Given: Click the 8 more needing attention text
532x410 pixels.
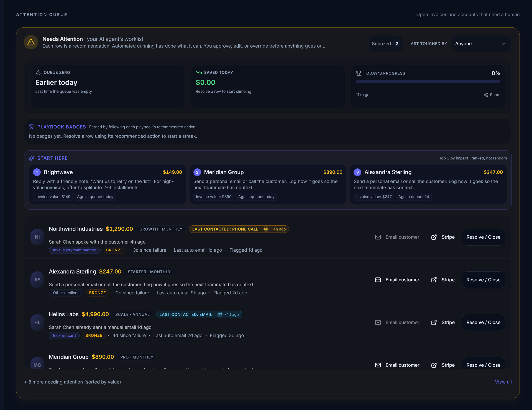Looking at the screenshot, I should 73,382.
